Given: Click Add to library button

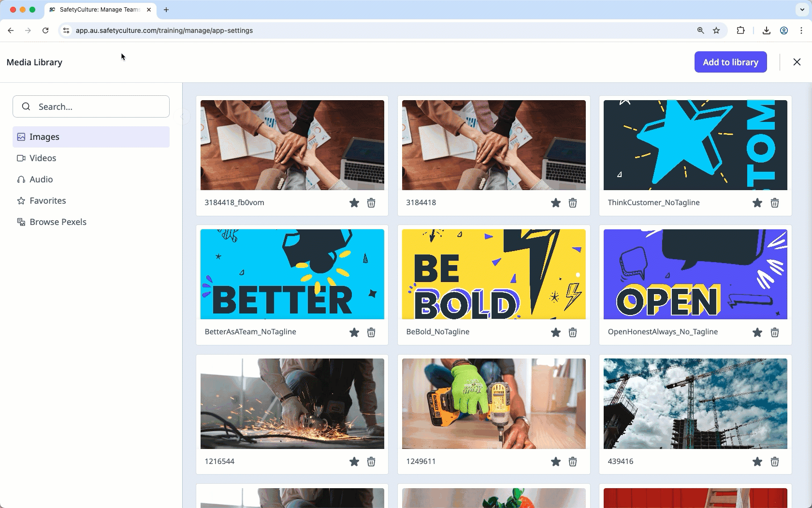Looking at the screenshot, I should 730,62.
